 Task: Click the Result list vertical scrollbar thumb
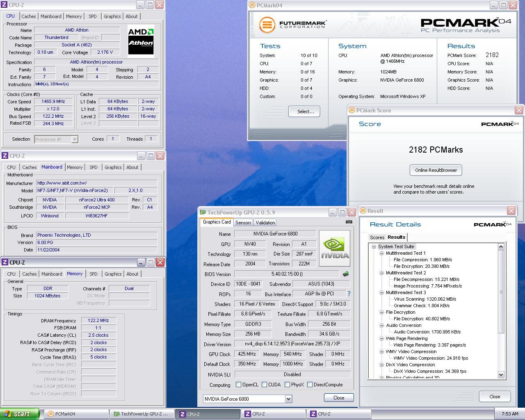[501, 292]
